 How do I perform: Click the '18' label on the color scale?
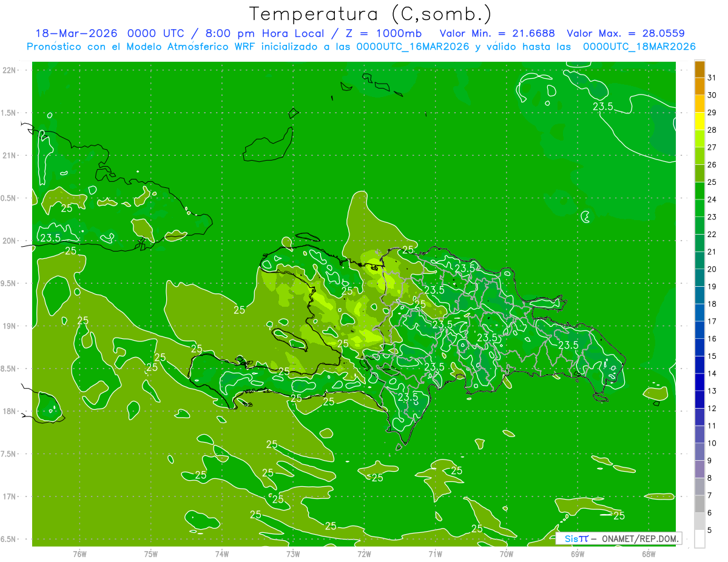[712, 304]
